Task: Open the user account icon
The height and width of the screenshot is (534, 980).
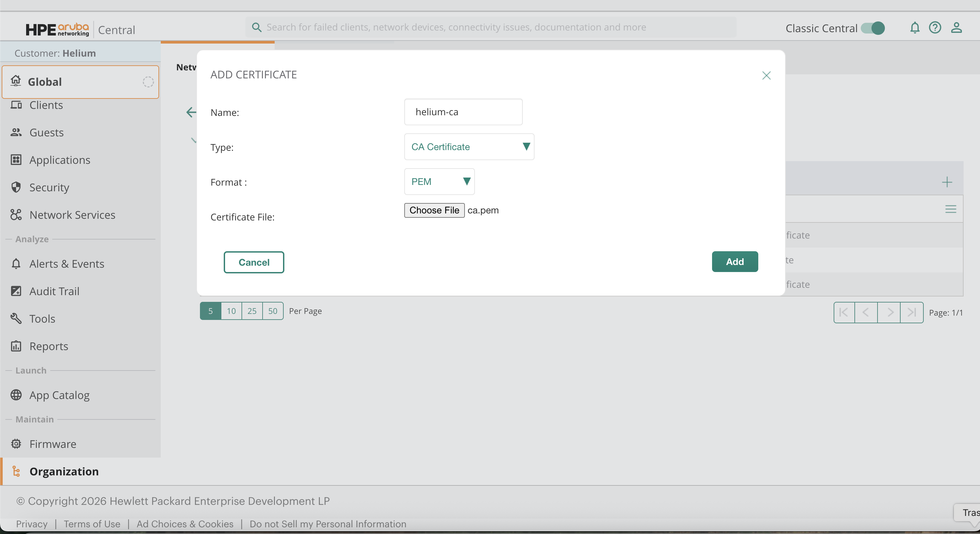Action: coord(956,28)
